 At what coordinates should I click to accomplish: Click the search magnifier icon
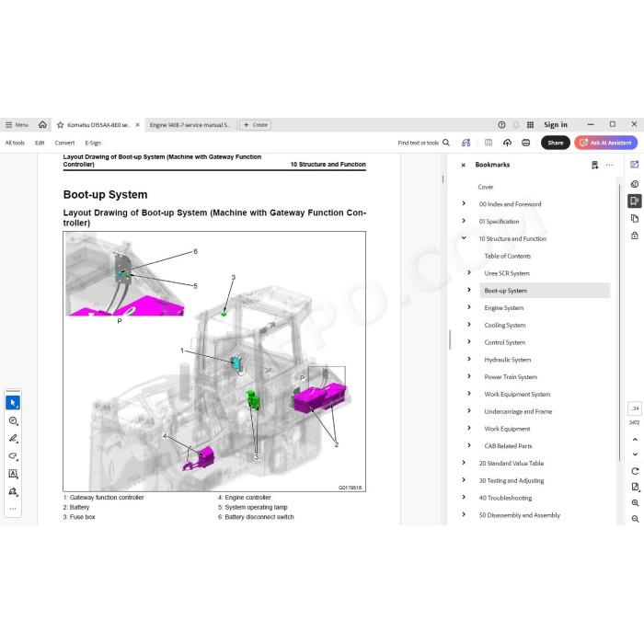(x=446, y=143)
